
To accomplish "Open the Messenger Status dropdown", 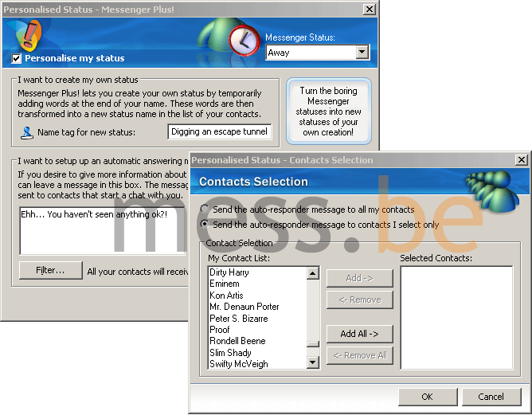I will coord(362,53).
